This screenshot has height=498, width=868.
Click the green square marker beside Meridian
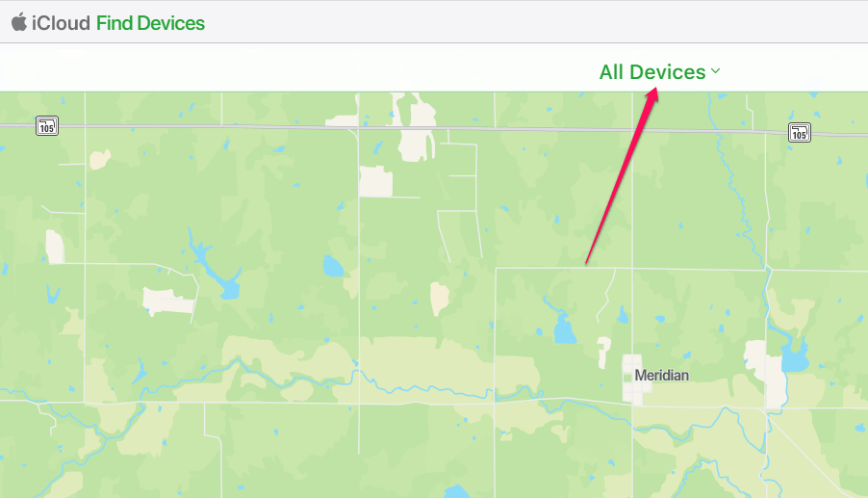pos(627,378)
